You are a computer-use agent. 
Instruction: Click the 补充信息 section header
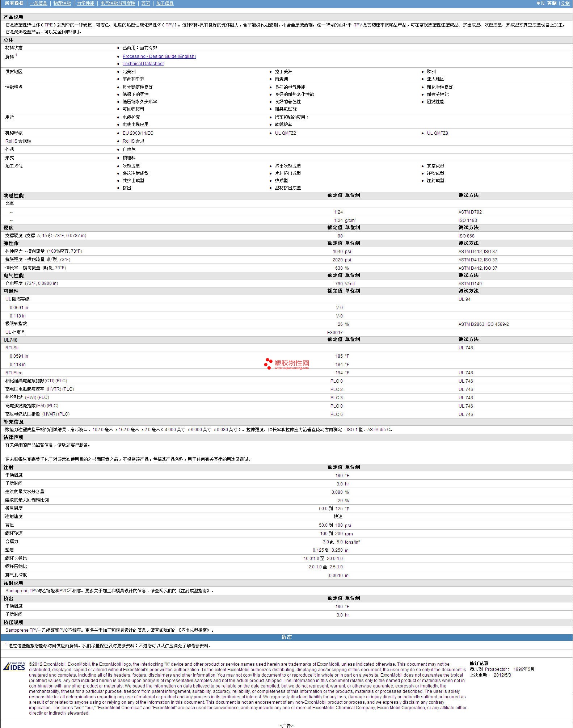click(x=13, y=422)
